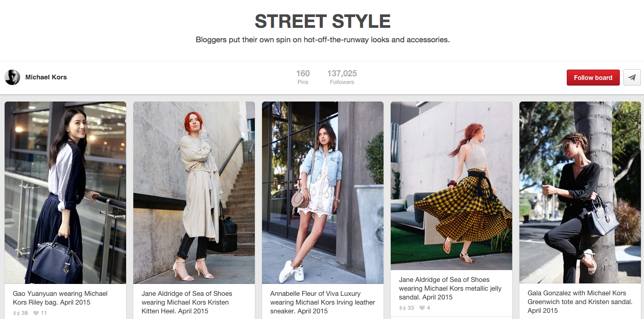644x319 pixels.
Task: Open Jane Aldridge trench coat photo
Action: point(194,193)
